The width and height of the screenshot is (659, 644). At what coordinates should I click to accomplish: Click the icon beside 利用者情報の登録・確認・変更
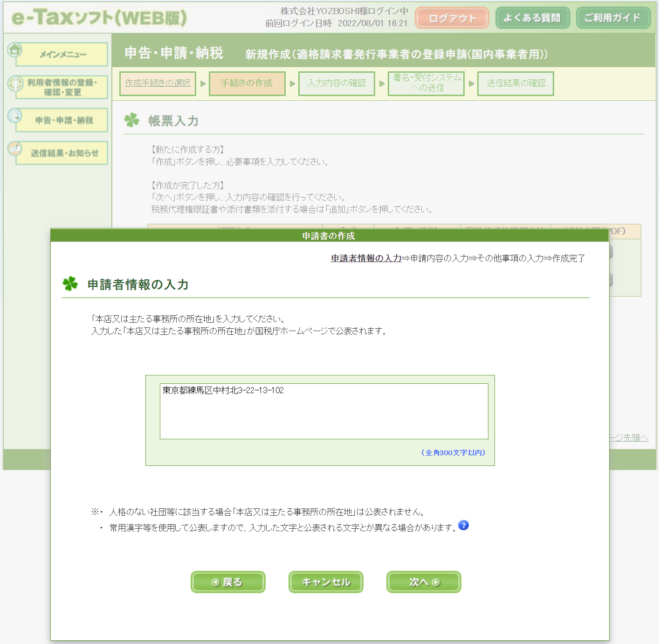15,83
